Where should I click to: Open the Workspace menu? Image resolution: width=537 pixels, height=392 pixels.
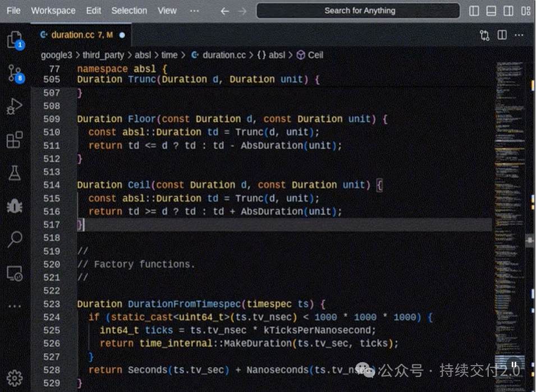click(x=53, y=11)
